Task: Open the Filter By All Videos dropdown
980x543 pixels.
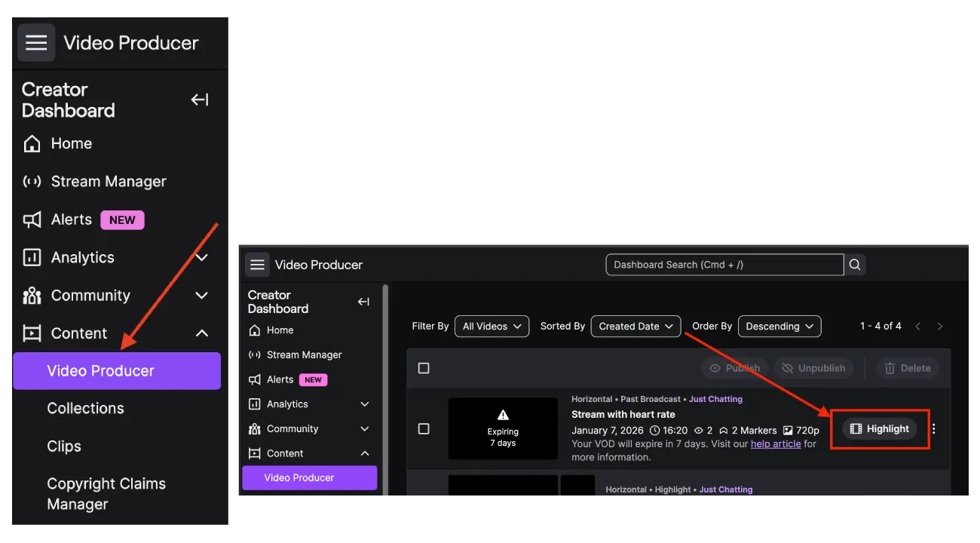Action: 492,327
